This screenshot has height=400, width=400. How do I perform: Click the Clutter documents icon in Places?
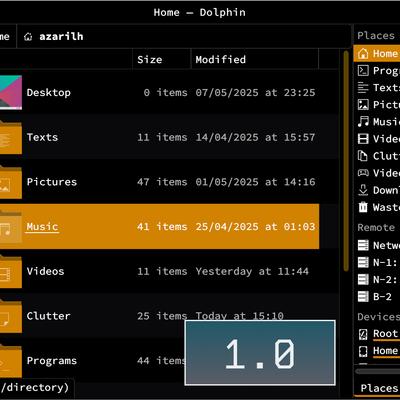pyautogui.click(x=363, y=156)
